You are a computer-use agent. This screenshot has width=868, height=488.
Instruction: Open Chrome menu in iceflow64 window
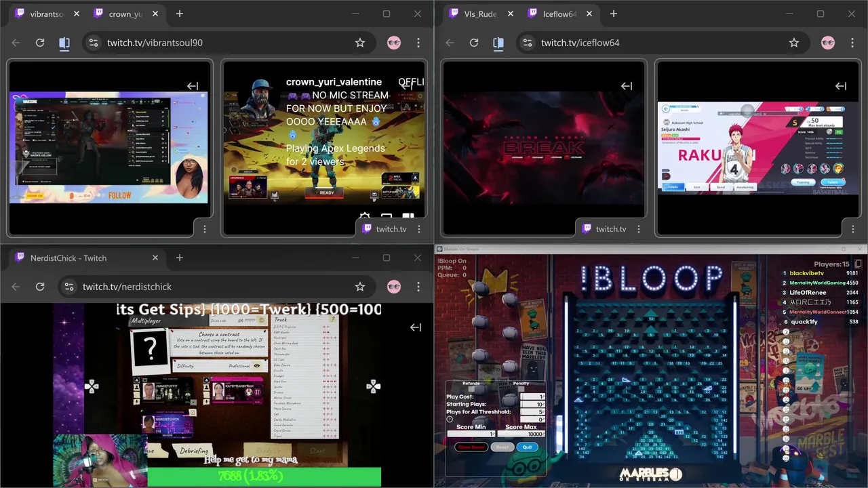click(x=852, y=43)
